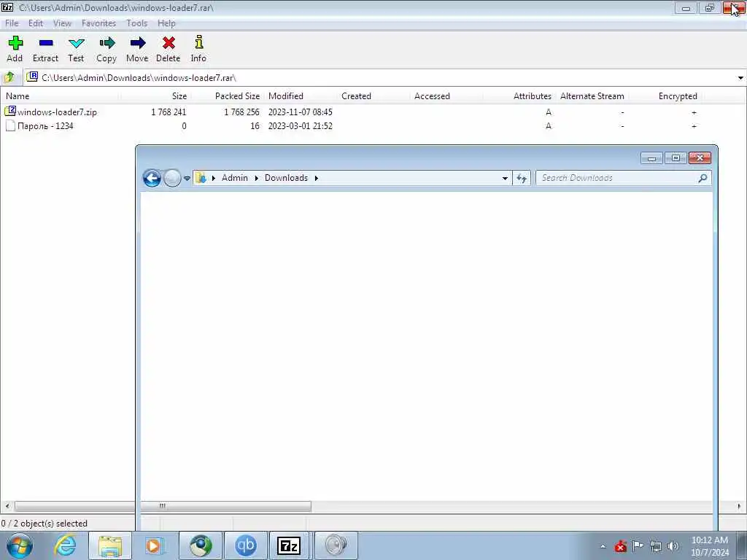This screenshot has width=747, height=560.
Task: Click the volume icon in system tray
Action: pyautogui.click(x=673, y=546)
